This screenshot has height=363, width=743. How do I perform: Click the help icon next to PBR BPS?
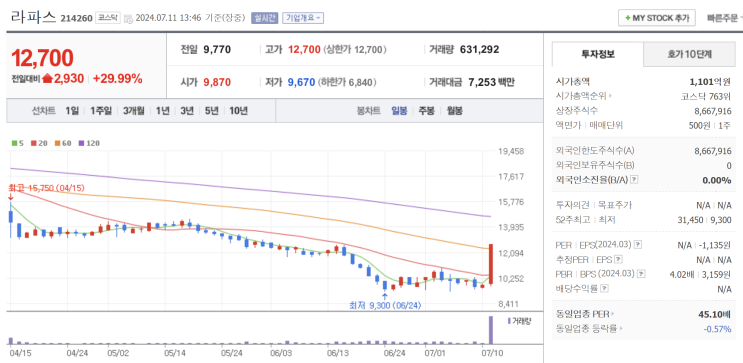642,274
